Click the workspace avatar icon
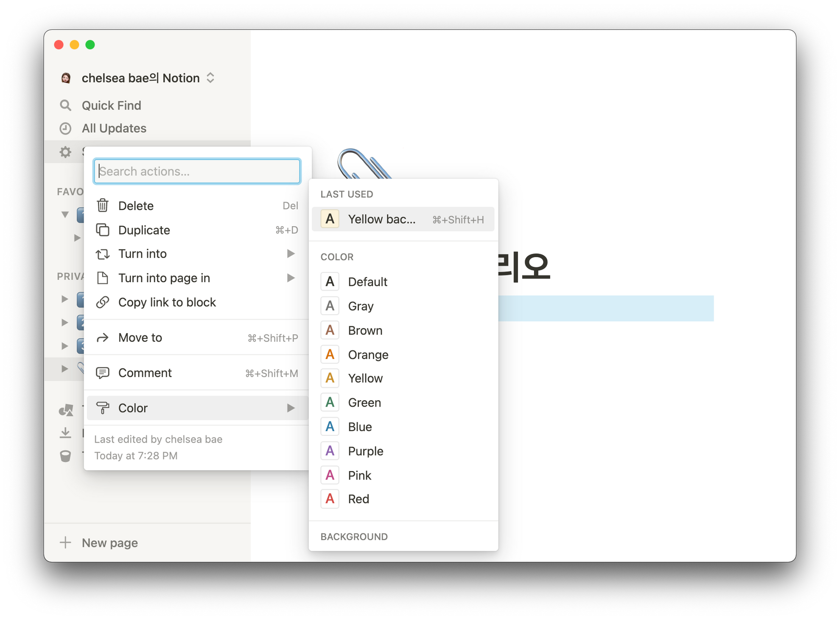The width and height of the screenshot is (840, 620). click(x=66, y=78)
